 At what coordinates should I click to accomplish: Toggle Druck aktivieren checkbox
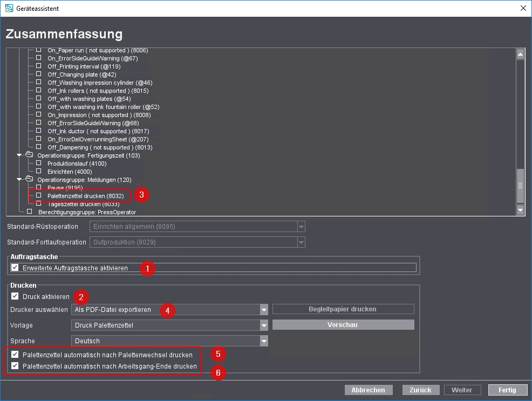(x=15, y=296)
